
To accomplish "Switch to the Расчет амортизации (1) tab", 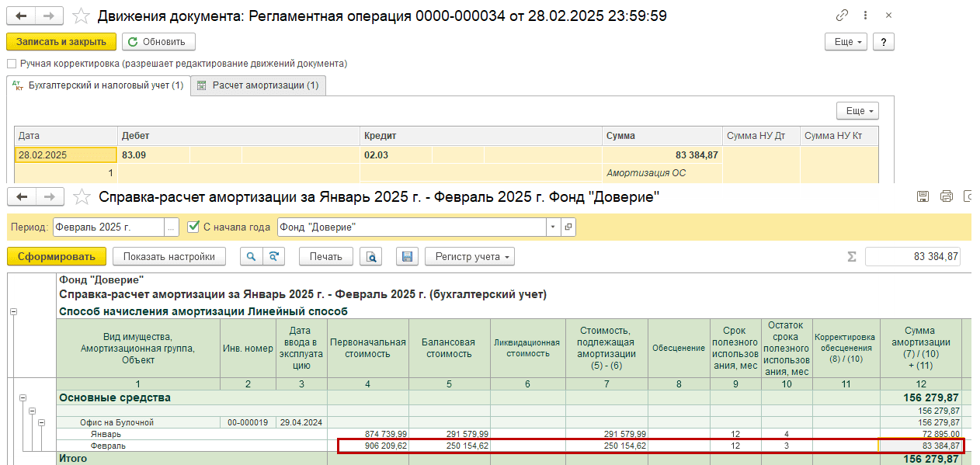I will click(x=257, y=85).
